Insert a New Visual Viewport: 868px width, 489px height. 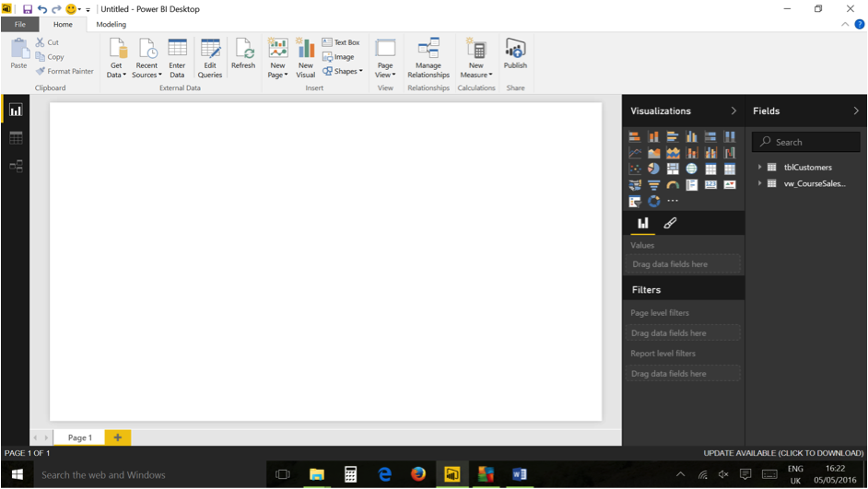pos(306,59)
